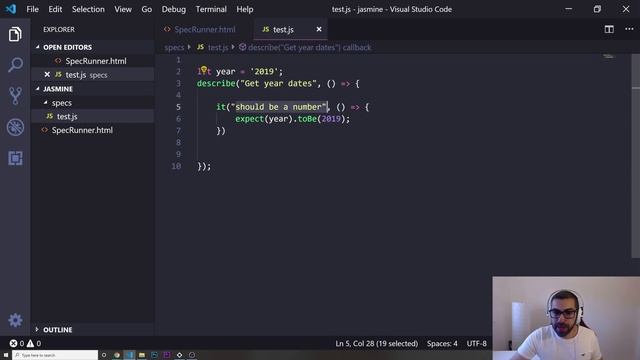The image size is (640, 360).
Task: Click the EXPLORER panel title
Action: click(x=59, y=29)
